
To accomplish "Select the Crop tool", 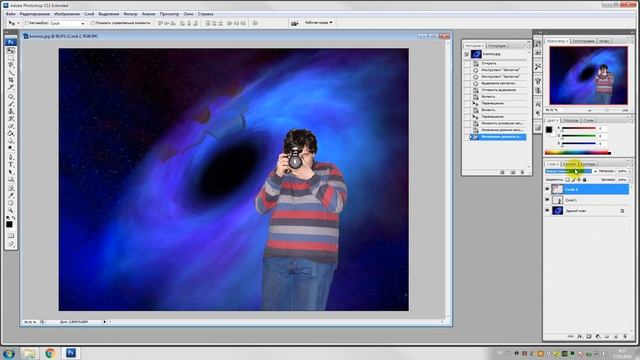I will [11, 80].
